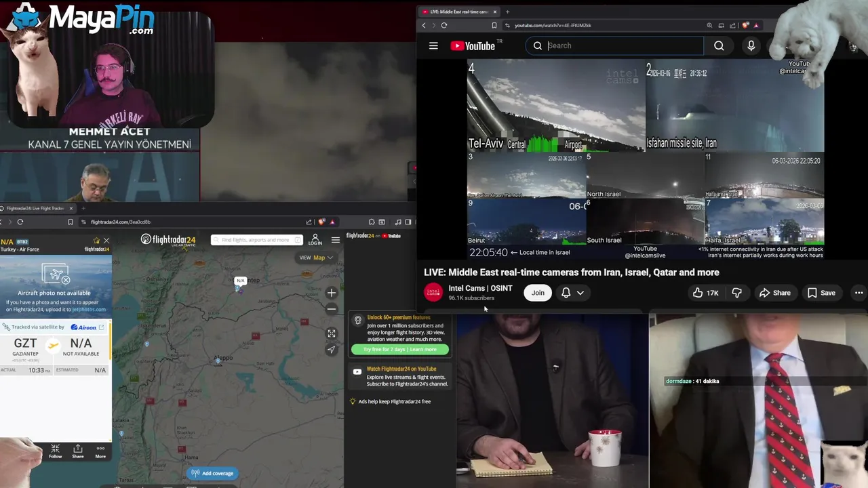Click the GZT Gaziantep origin airport
Screen dimensions: 868x488
point(25,346)
